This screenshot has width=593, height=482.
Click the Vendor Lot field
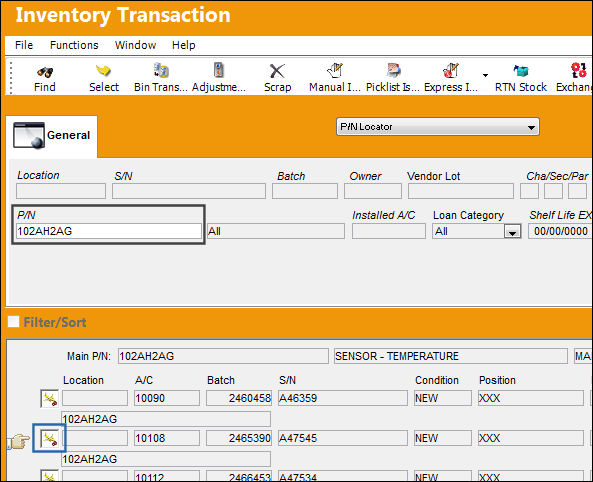(x=461, y=191)
